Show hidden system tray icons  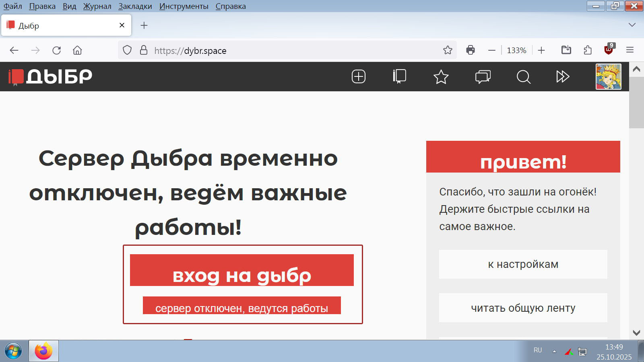pos(554,351)
